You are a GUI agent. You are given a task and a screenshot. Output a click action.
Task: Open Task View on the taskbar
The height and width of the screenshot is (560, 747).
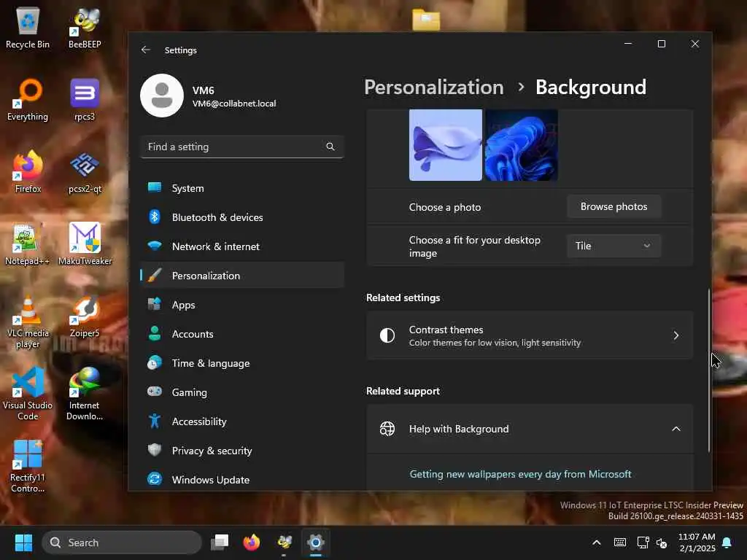(220, 542)
